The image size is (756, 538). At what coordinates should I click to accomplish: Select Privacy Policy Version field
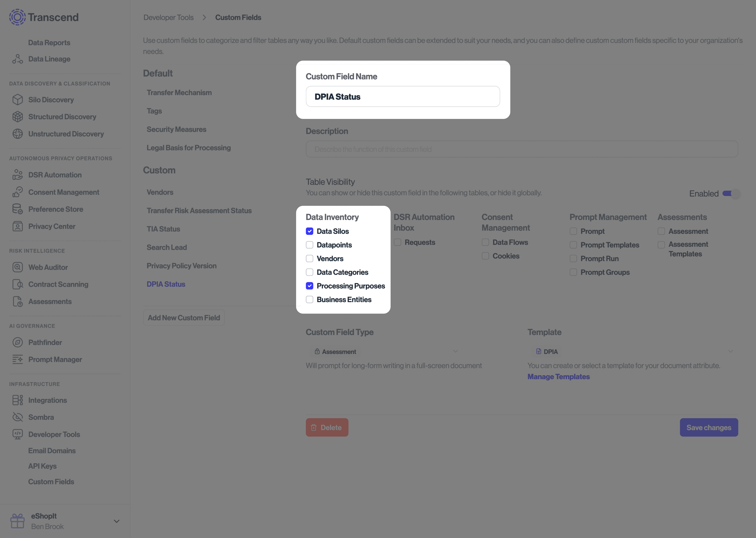pyautogui.click(x=181, y=266)
